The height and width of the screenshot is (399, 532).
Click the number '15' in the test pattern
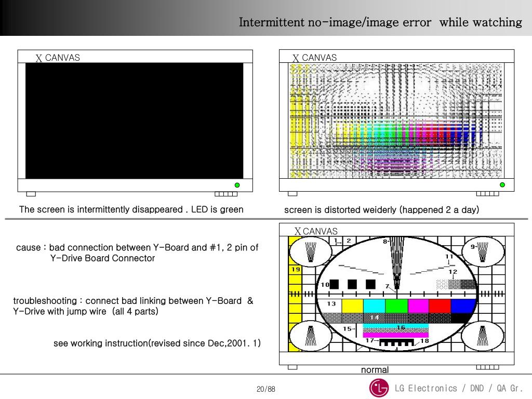point(348,328)
